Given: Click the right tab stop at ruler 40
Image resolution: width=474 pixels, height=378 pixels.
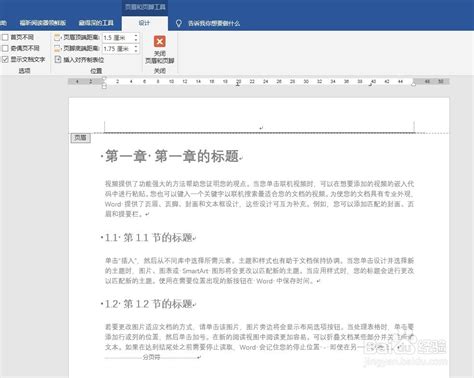Looking at the screenshot, I should click(370, 85).
